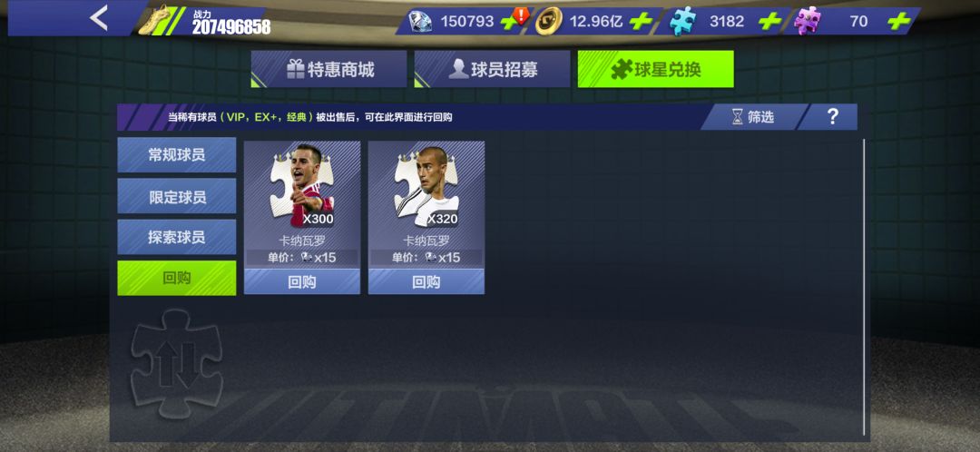Screen dimensions: 980x452
Task: Switch to the 球员招募 tab
Action: pos(493,69)
